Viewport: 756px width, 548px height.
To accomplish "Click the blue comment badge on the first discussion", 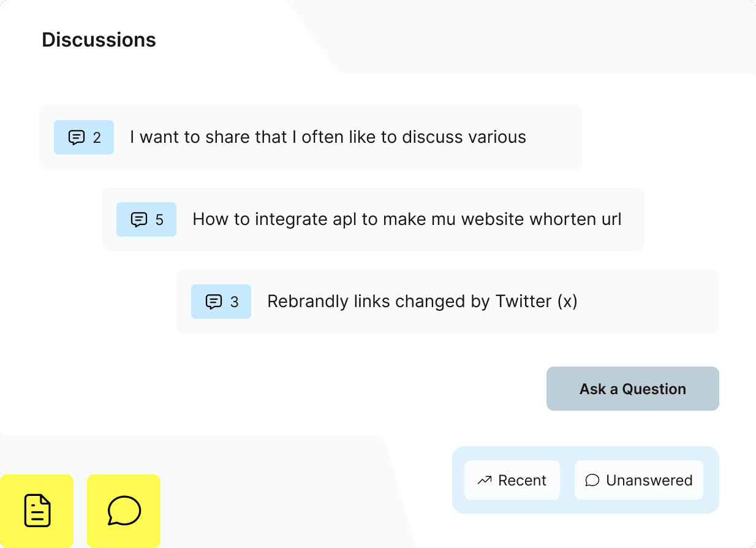I will [x=84, y=137].
